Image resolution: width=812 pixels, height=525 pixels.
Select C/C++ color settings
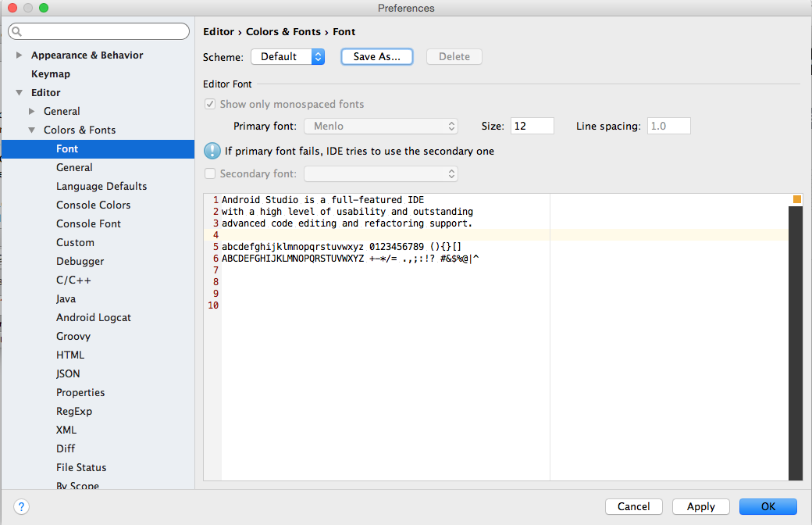pyautogui.click(x=73, y=280)
